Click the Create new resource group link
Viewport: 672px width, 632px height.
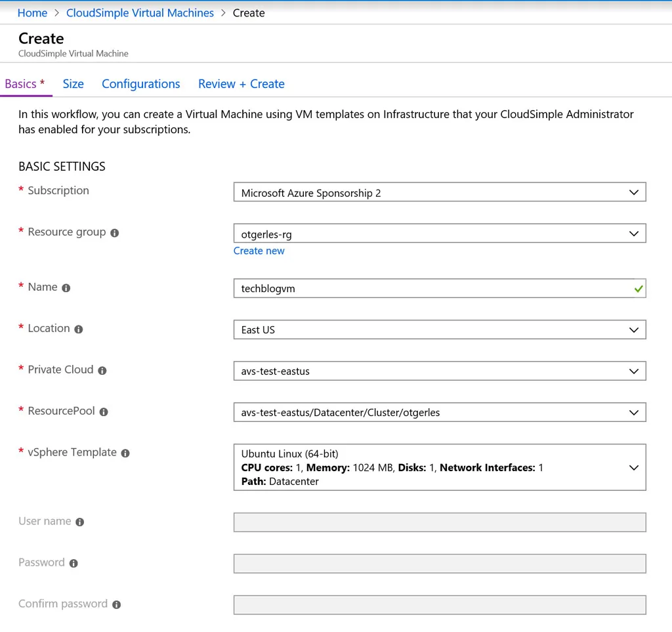point(259,251)
